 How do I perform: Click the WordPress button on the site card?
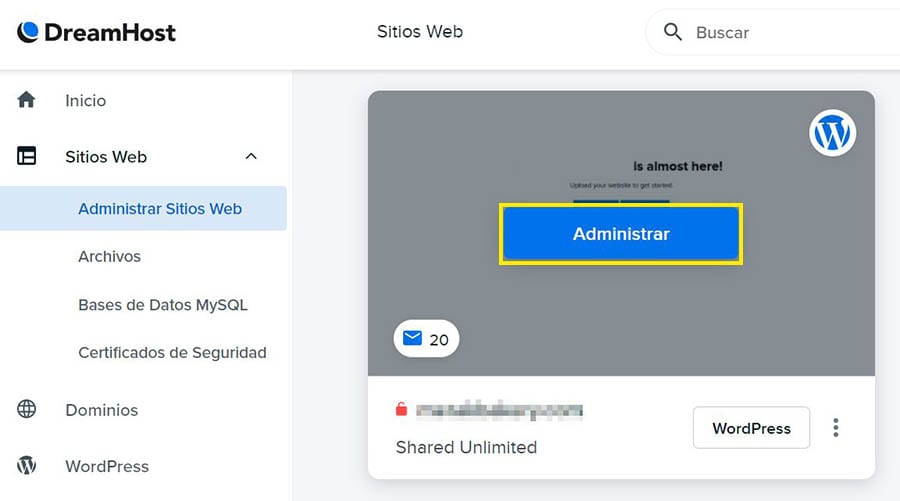[x=751, y=428]
